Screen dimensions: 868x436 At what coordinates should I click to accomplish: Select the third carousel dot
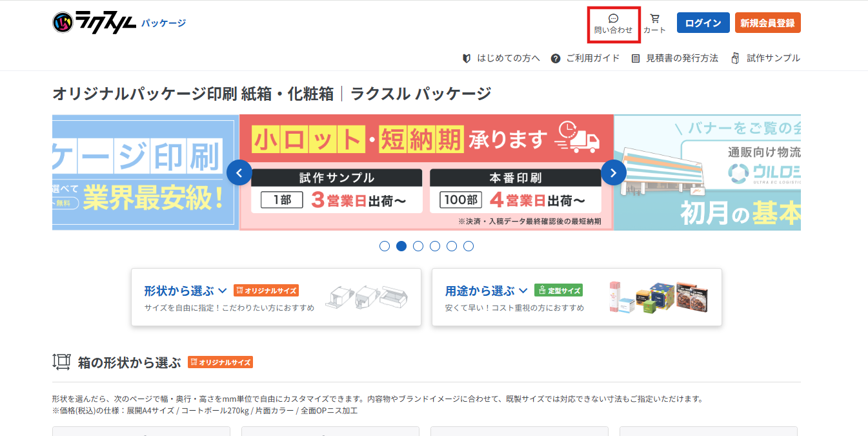418,246
